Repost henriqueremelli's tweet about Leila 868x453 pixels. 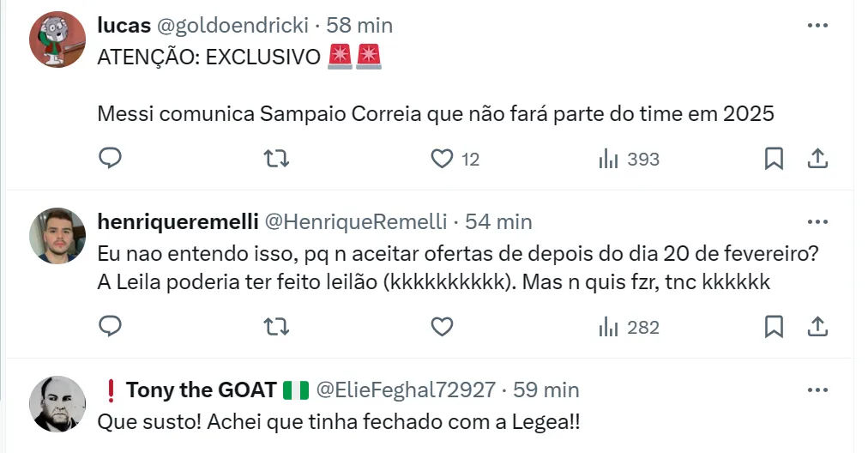(x=275, y=327)
